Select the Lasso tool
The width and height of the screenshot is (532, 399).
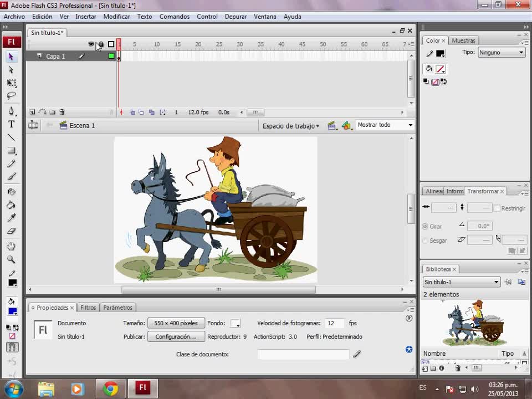11,96
